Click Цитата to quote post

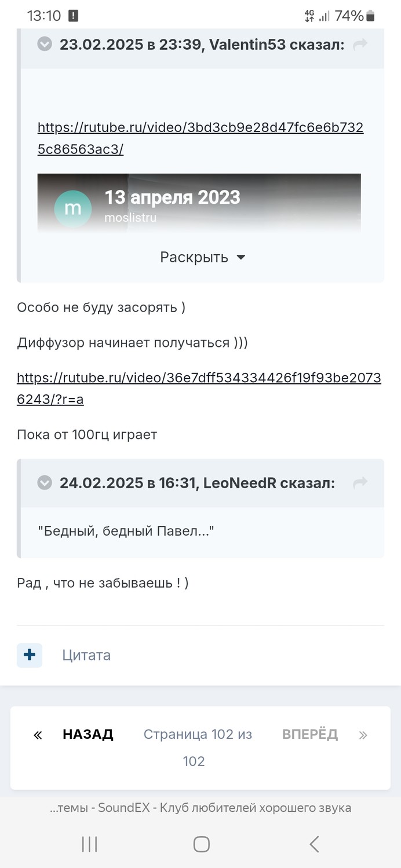(86, 655)
